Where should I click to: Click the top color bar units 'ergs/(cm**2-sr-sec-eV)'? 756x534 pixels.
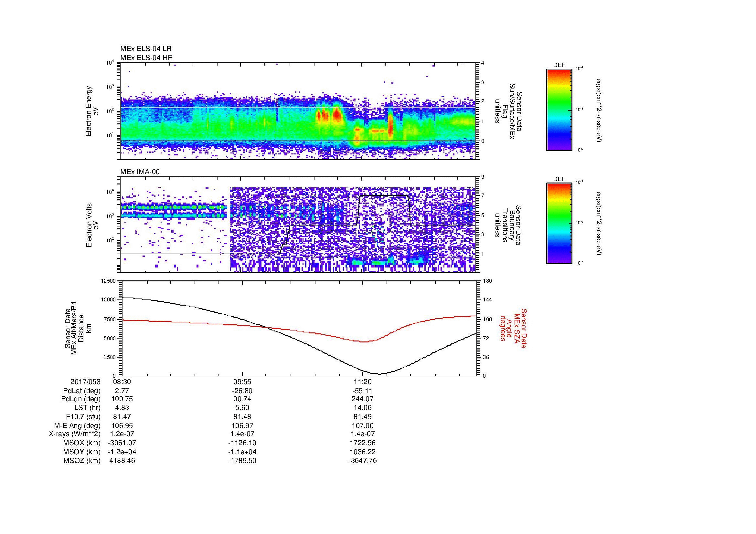click(599, 110)
